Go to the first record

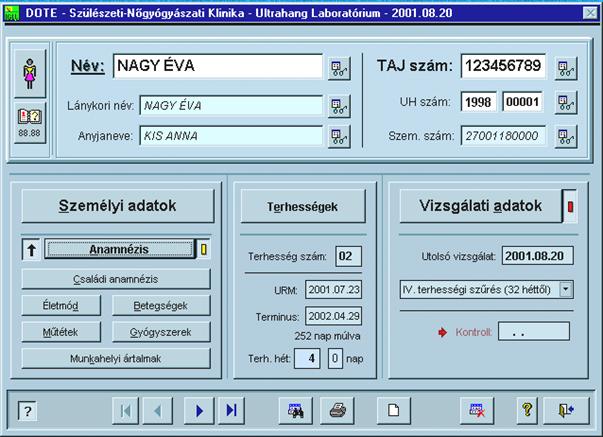pos(125,411)
